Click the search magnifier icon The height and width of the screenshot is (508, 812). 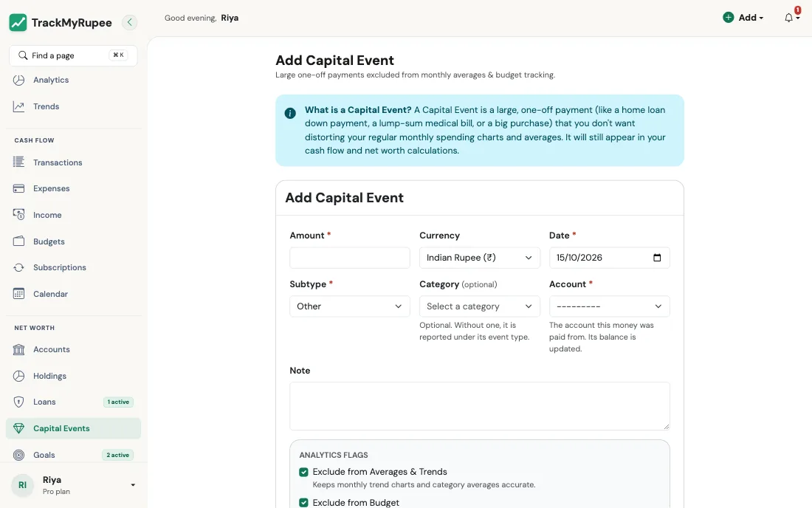[23, 55]
